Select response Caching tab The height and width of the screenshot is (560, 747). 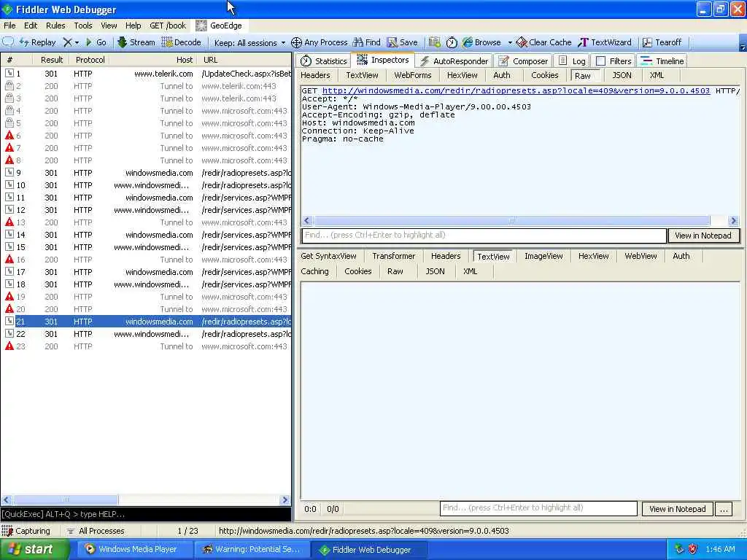point(314,271)
